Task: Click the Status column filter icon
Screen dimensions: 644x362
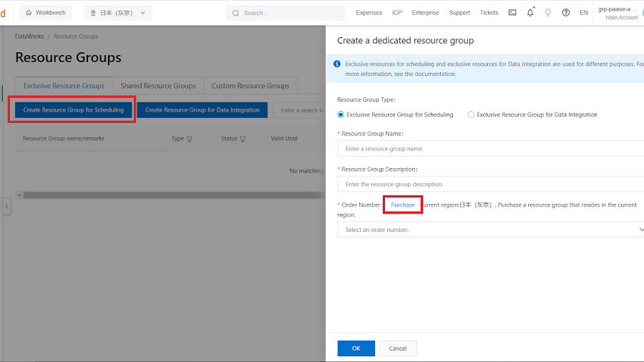Action: (243, 139)
